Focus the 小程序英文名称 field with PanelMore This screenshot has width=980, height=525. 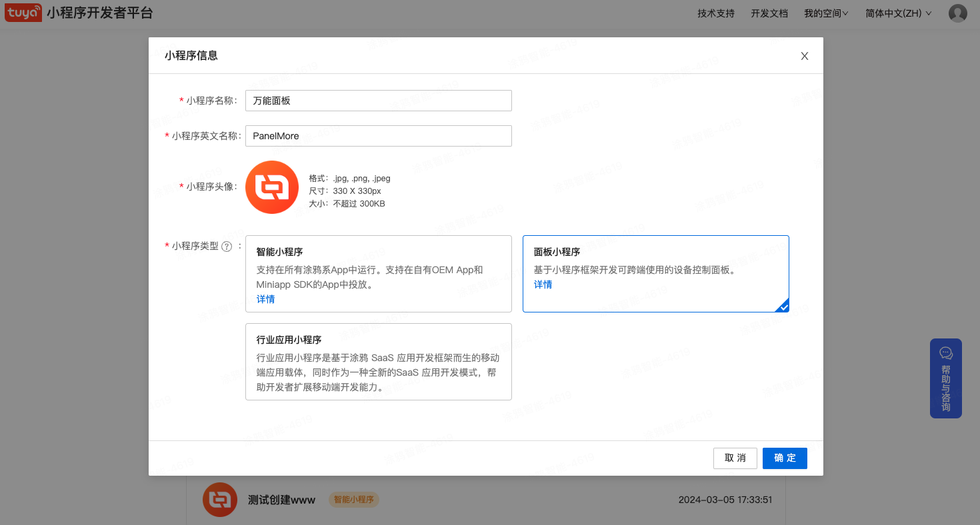tap(378, 136)
